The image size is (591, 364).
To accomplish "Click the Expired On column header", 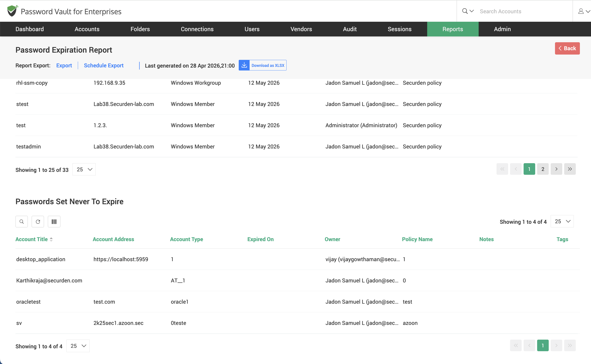I will [x=260, y=239].
